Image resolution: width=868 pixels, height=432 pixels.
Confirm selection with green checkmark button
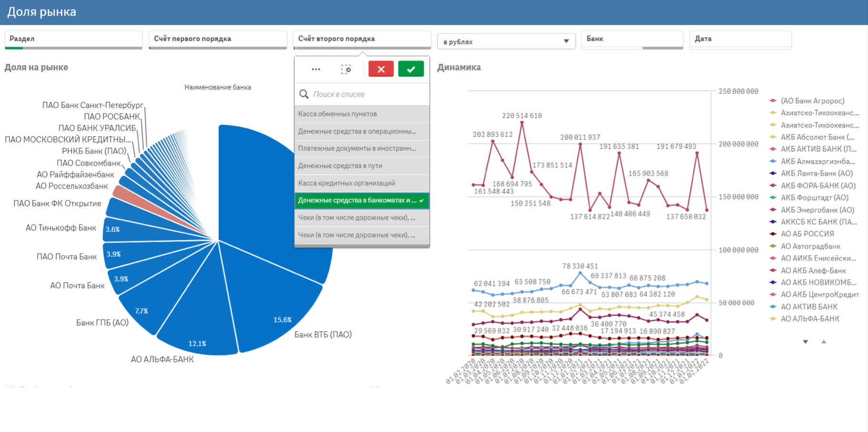pyautogui.click(x=411, y=69)
